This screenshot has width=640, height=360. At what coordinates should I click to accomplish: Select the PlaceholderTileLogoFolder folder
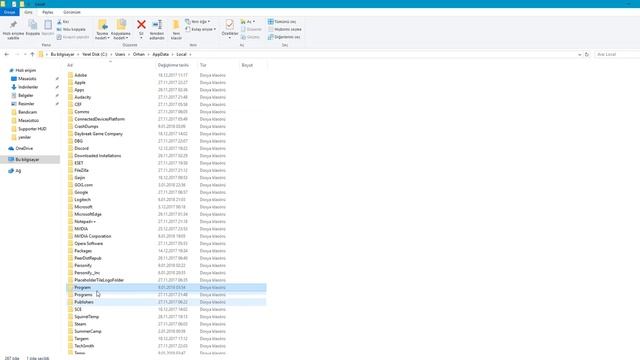pyautogui.click(x=99, y=280)
